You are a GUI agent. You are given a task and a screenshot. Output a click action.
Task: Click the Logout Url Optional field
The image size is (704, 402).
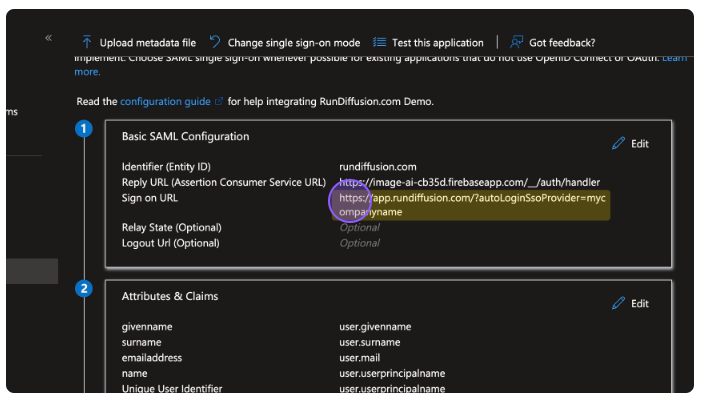[x=359, y=243]
